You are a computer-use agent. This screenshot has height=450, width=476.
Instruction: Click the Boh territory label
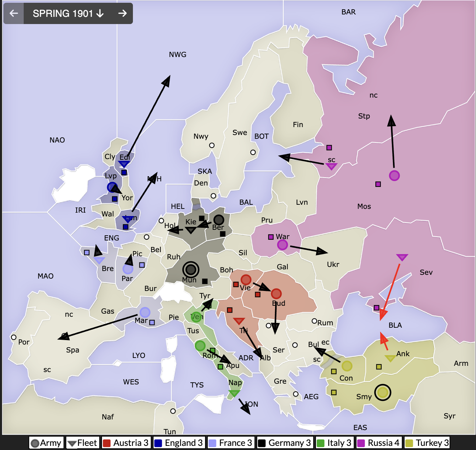point(226,270)
